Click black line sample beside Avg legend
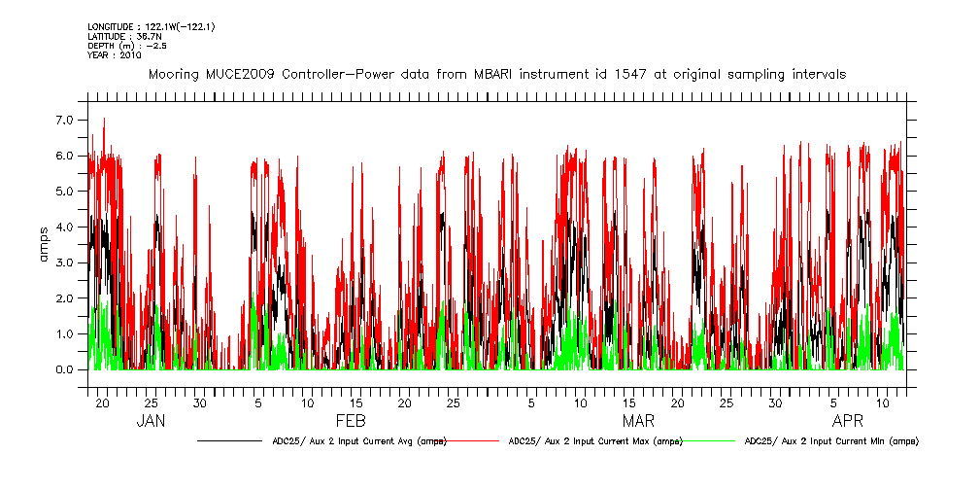This screenshot has width=980, height=490. pos(233,441)
